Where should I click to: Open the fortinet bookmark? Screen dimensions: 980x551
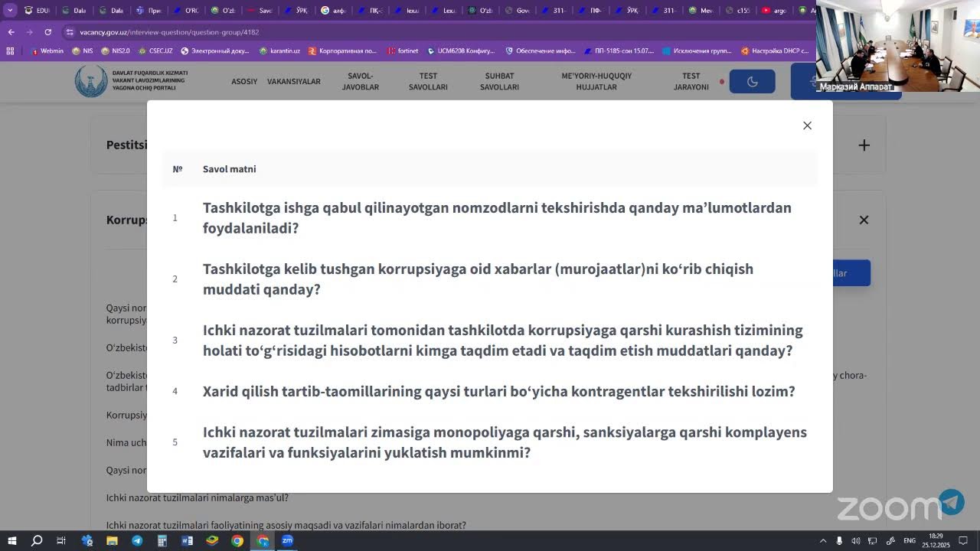403,51
